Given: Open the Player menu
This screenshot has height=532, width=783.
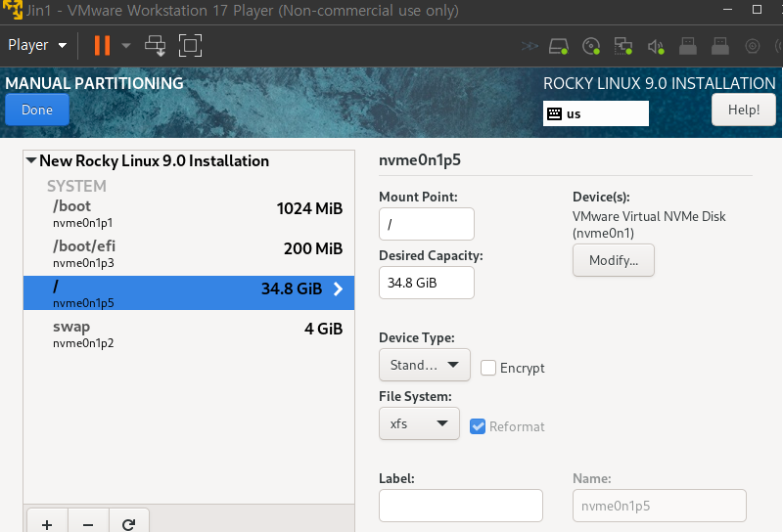Looking at the screenshot, I should (37, 45).
